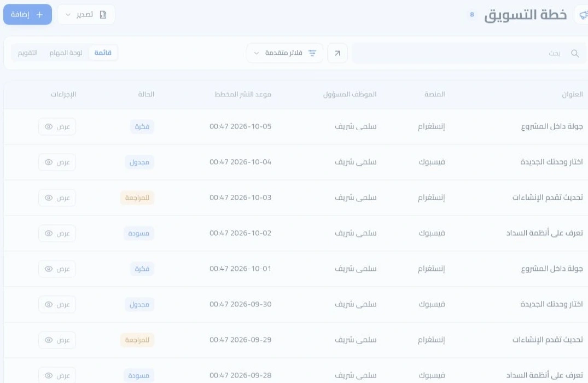Switch to the قائمة list tab
The image size is (588, 383).
pyautogui.click(x=103, y=53)
